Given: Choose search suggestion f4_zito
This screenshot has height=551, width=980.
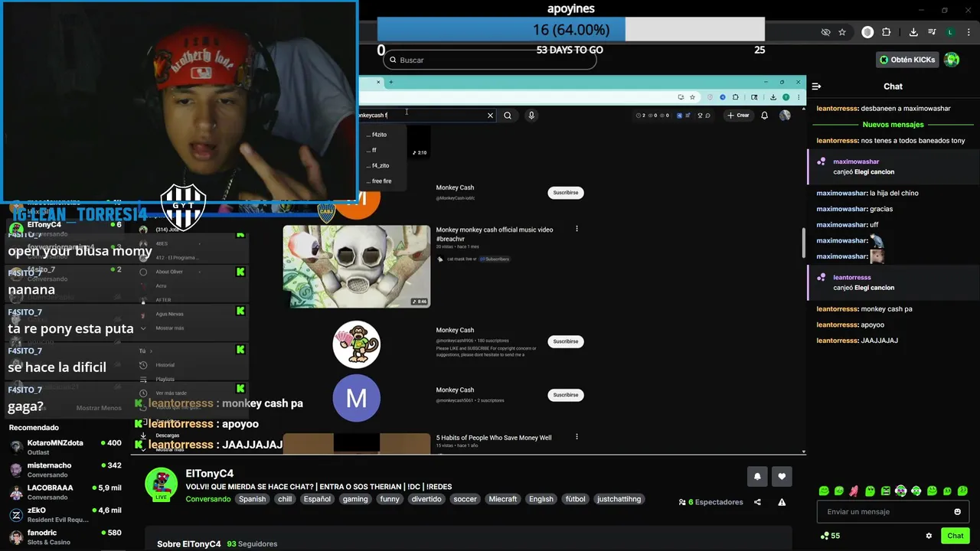Looking at the screenshot, I should (x=381, y=165).
